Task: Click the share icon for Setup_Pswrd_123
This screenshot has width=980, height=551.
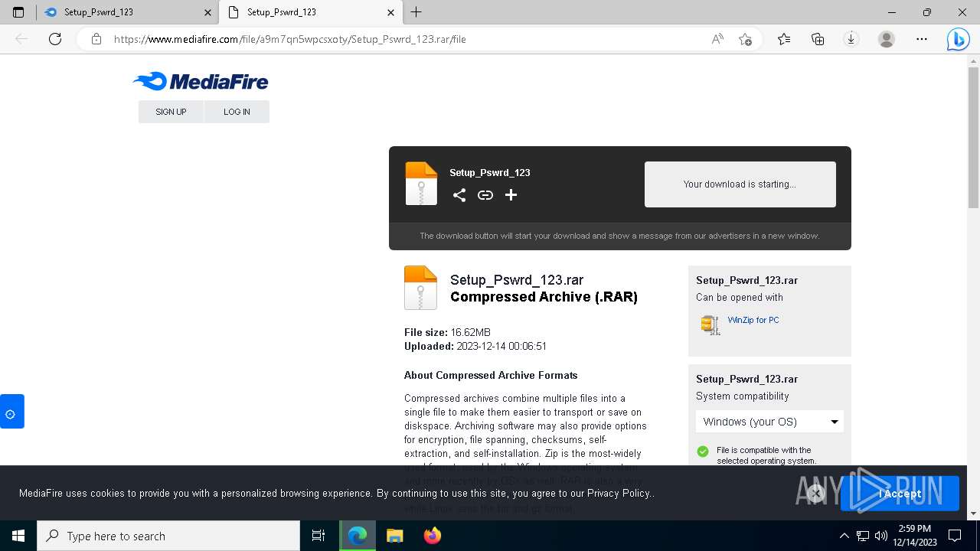Action: coord(459,195)
